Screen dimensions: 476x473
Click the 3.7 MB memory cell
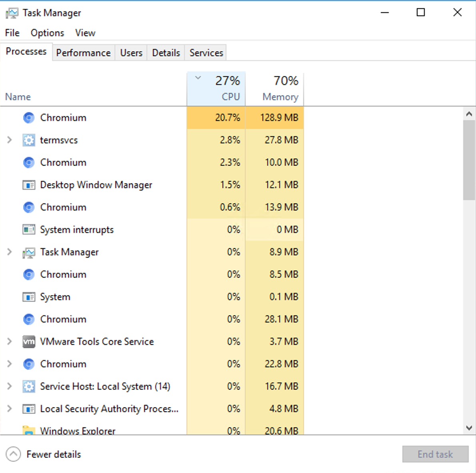[x=274, y=342]
